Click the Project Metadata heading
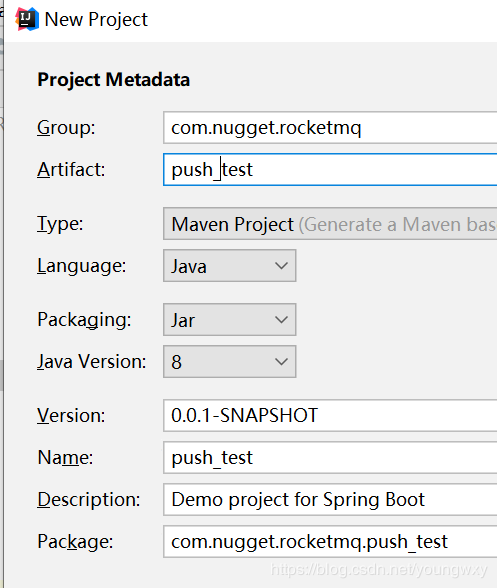This screenshot has width=497, height=588. [114, 80]
